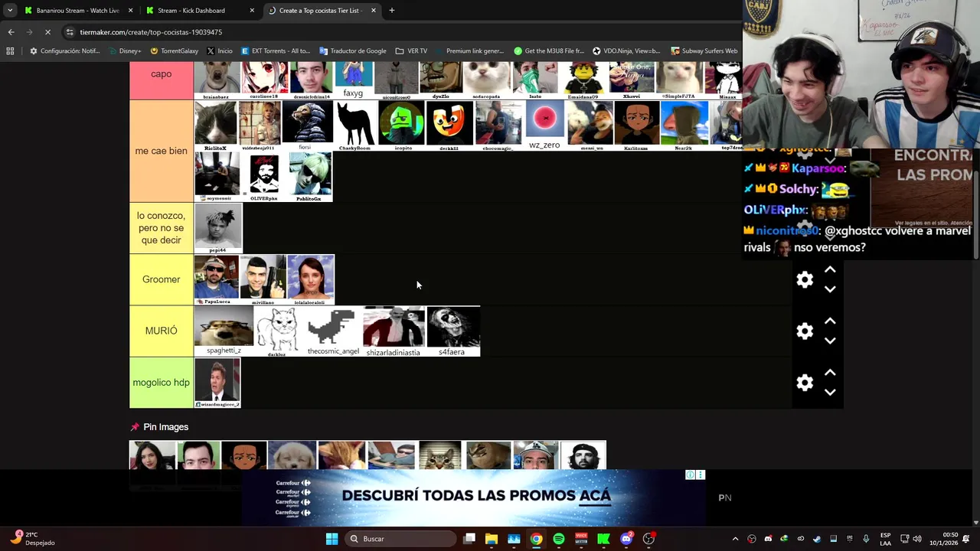This screenshot has width=980, height=551.
Task: Open Discord from taskbar
Action: 626,539
